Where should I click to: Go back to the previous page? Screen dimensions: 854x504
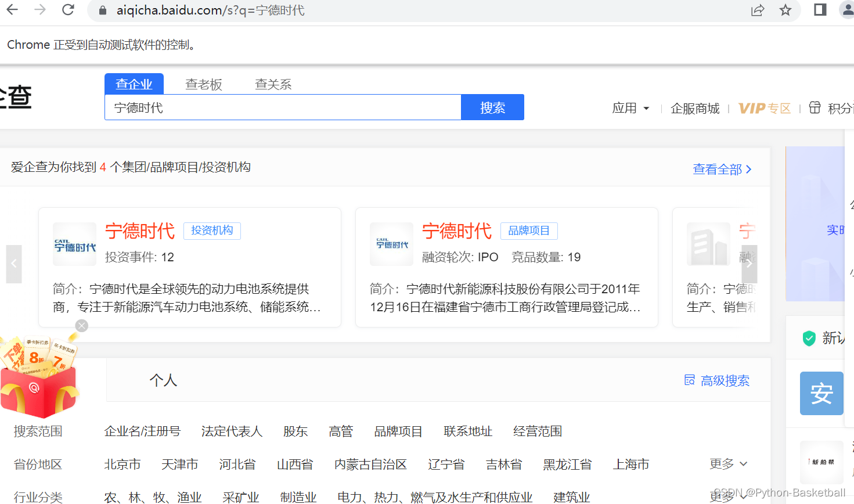click(12, 10)
